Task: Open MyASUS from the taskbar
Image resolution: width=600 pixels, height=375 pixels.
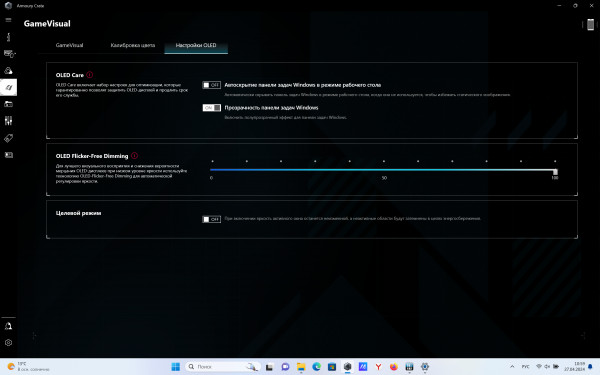Action: 363,367
